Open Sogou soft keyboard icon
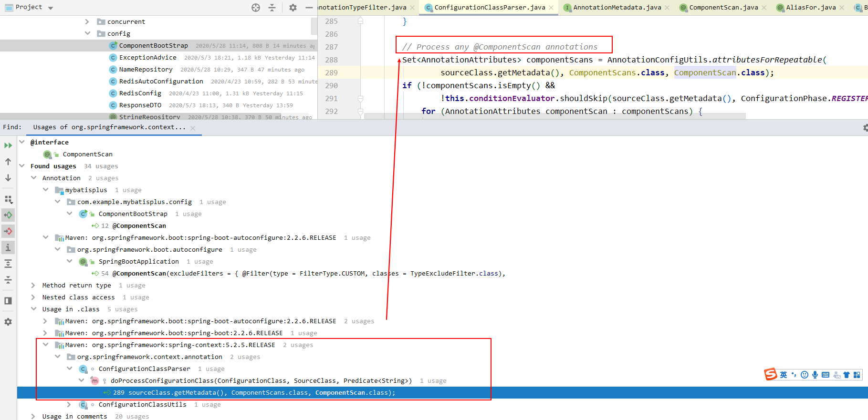This screenshot has width=868, height=420. point(826,375)
